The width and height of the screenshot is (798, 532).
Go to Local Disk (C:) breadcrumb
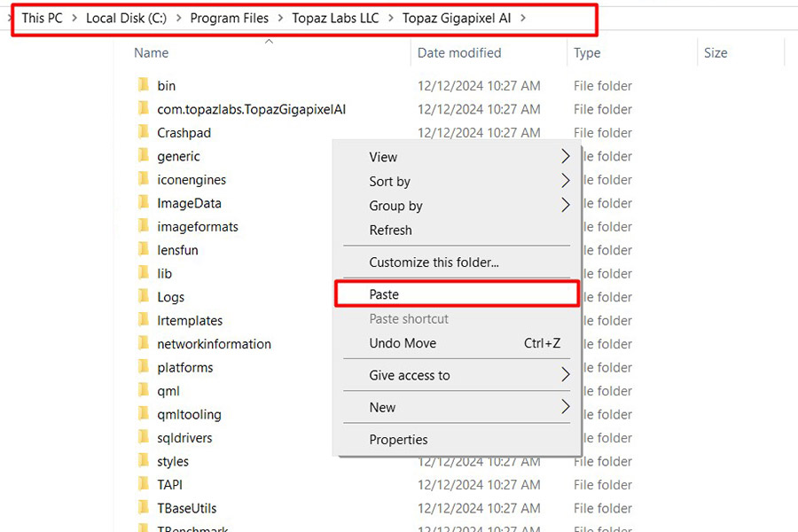[126, 19]
